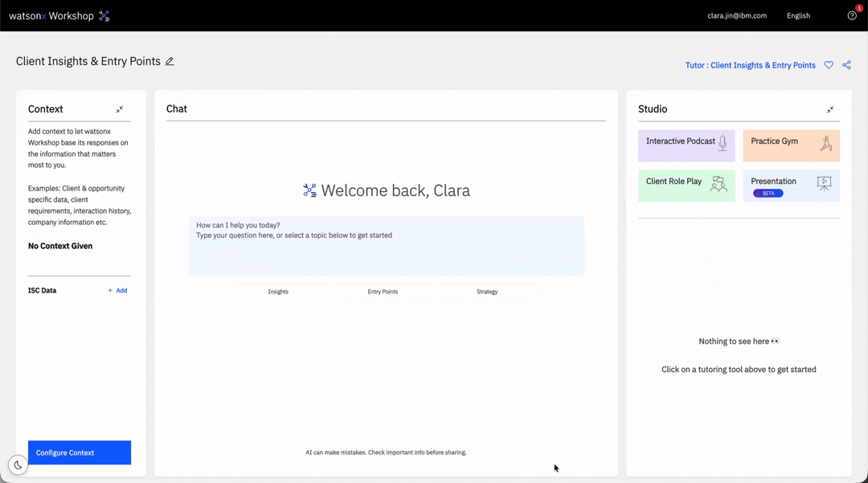Select the Insights topic chip
Viewport: 868px width, 483px height.
(x=278, y=292)
